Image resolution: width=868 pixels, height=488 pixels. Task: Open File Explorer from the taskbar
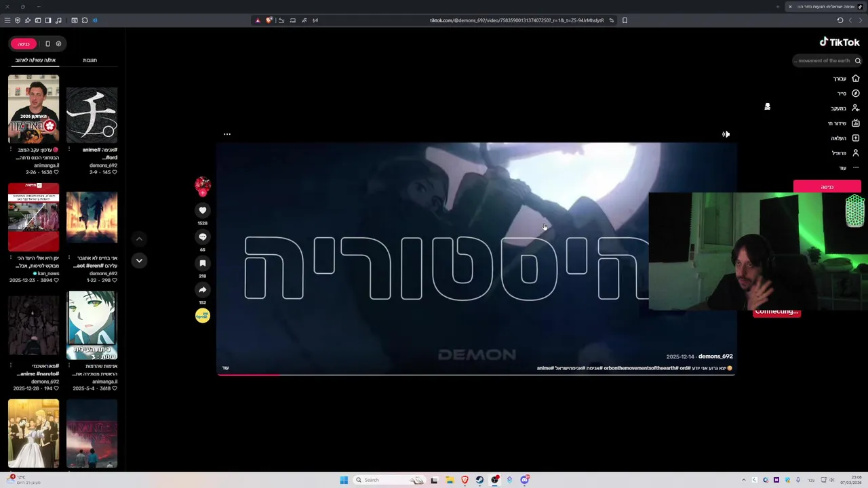450,480
